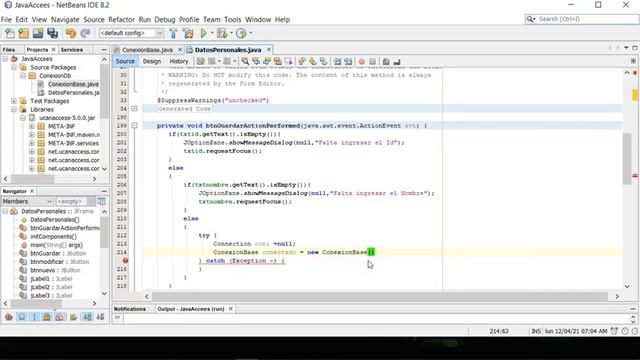Toggle Sort by Name in Navigator

[87, 317]
